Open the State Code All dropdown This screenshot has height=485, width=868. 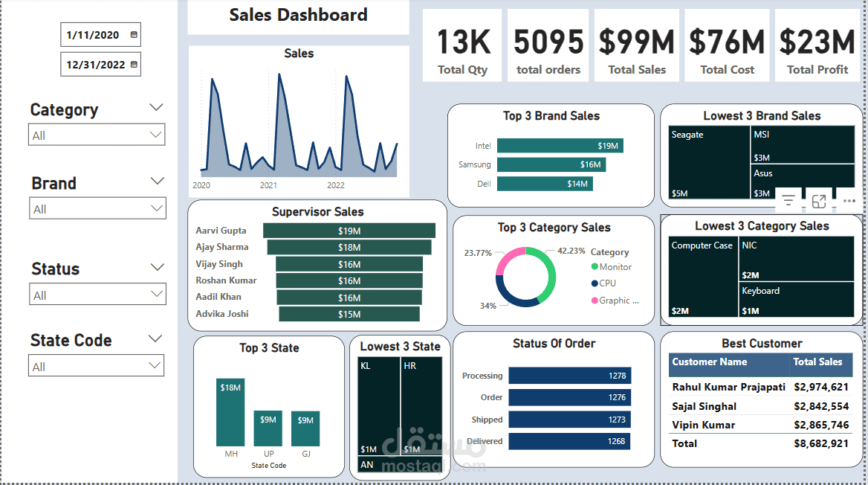pyautogui.click(x=97, y=366)
